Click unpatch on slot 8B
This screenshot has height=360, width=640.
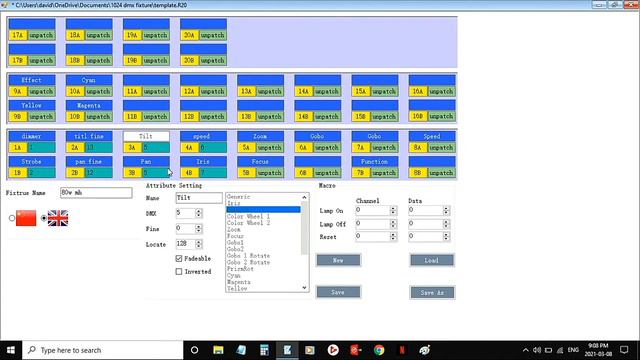441,173
